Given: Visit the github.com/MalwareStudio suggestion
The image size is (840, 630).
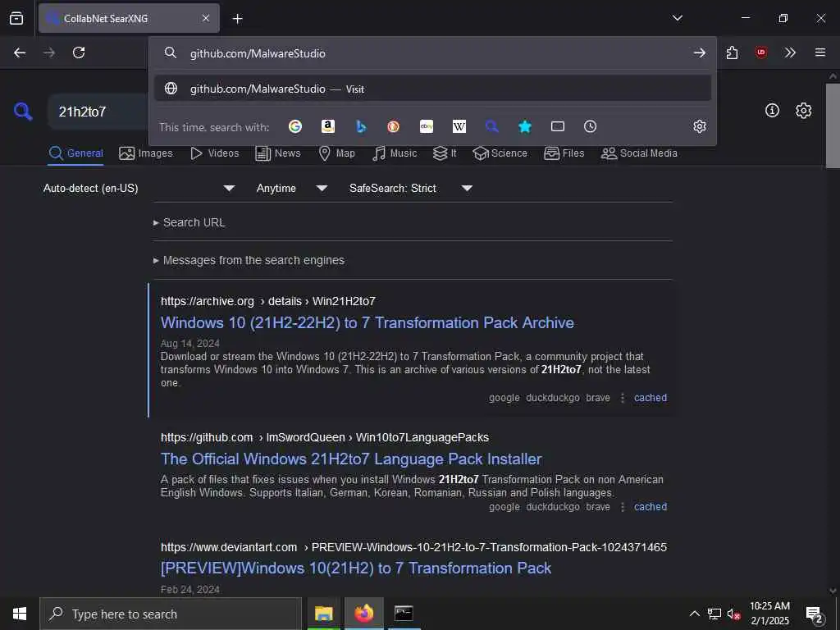Looking at the screenshot, I should (x=433, y=89).
